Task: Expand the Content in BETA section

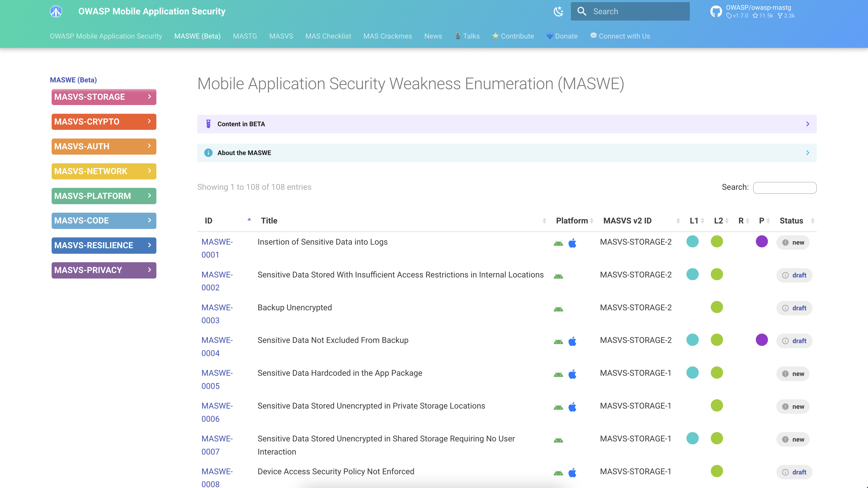Action: pos(807,124)
